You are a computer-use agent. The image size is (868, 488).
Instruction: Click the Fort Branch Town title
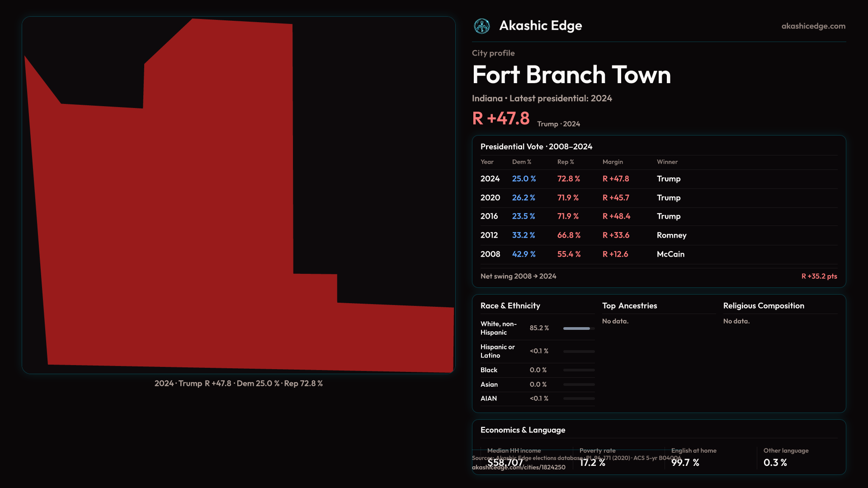coord(571,75)
